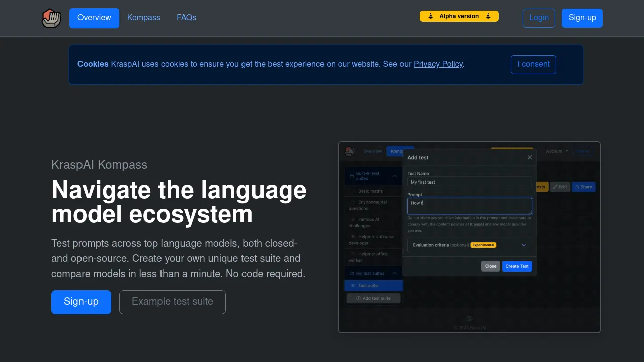Click the 'Alpha version' badge label
This screenshot has height=362, width=644.
click(x=459, y=16)
